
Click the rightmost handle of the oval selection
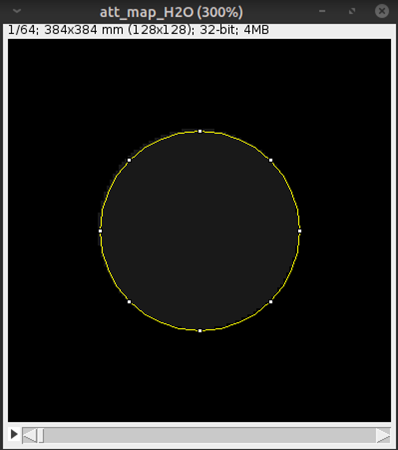(300, 231)
